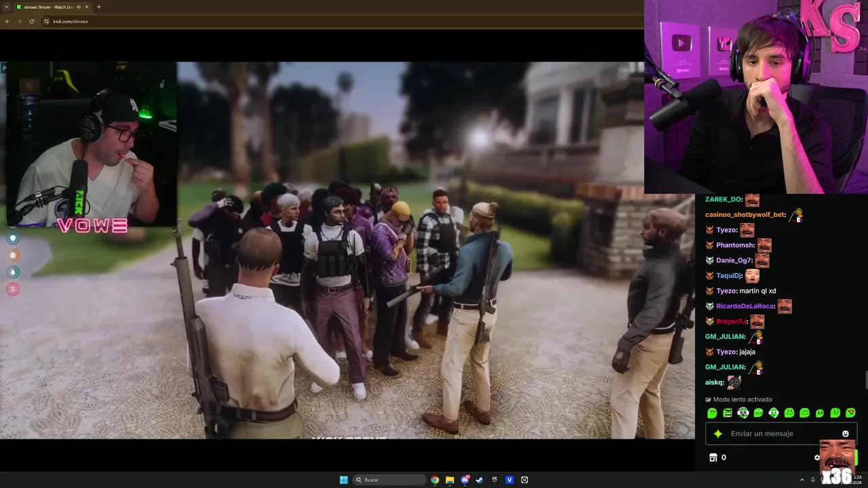Click the emote in aiskq's message
The width and height of the screenshot is (868, 488).
(x=734, y=382)
